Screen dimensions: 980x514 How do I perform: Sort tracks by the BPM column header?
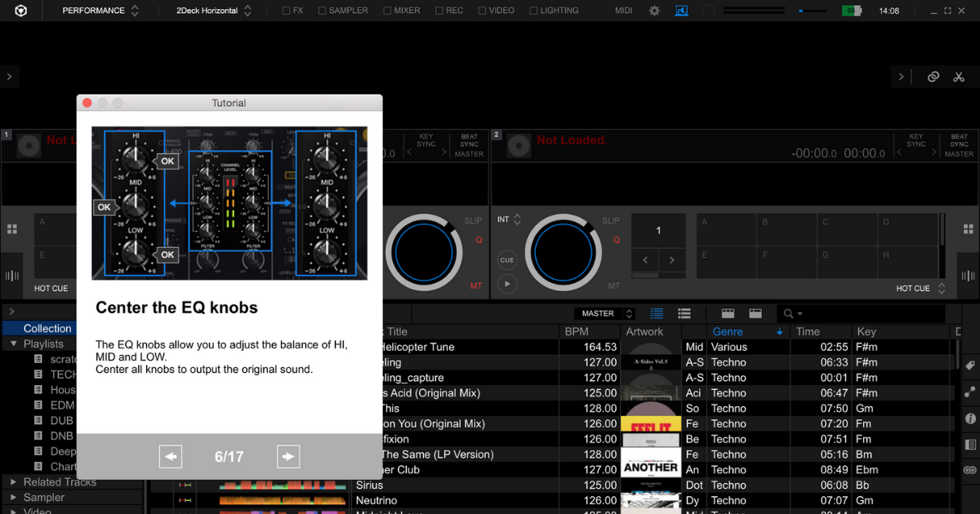point(577,331)
